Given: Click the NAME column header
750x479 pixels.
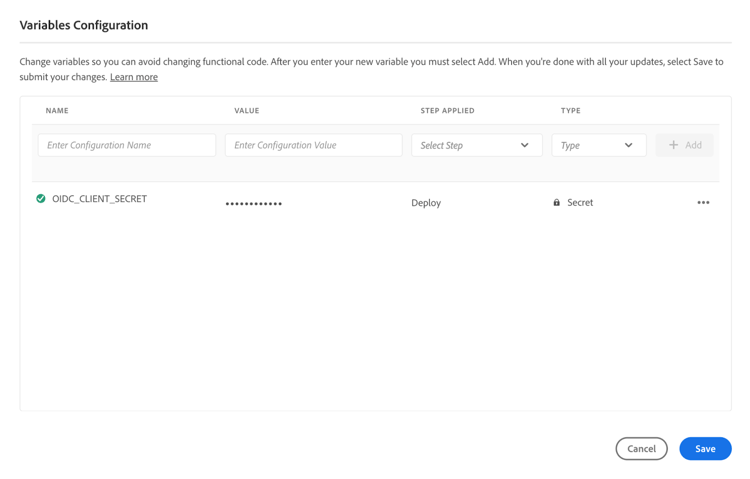Looking at the screenshot, I should click(x=57, y=111).
